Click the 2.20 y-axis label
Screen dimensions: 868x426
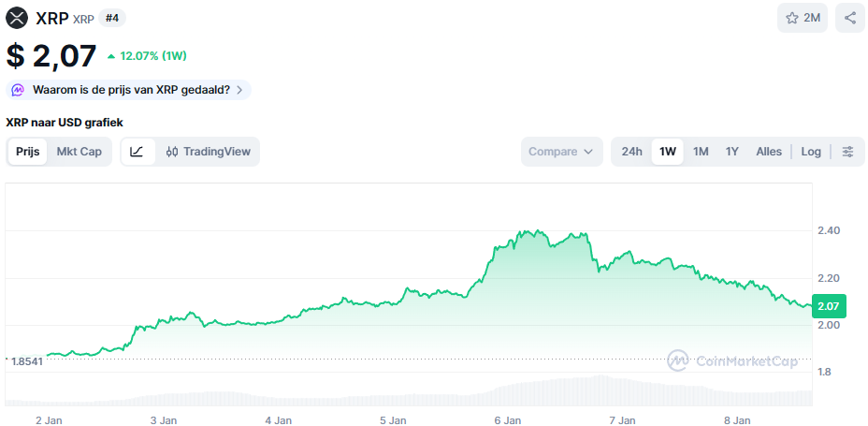[829, 278]
